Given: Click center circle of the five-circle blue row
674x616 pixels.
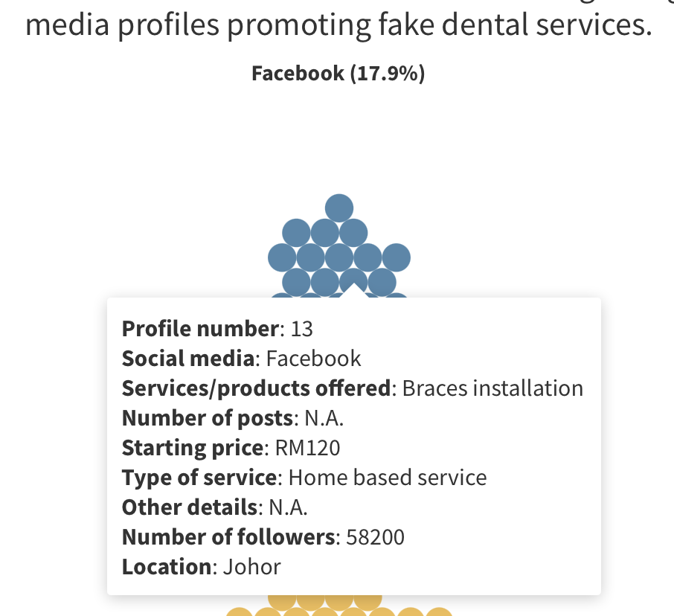Looking at the screenshot, I should pos(339,257).
